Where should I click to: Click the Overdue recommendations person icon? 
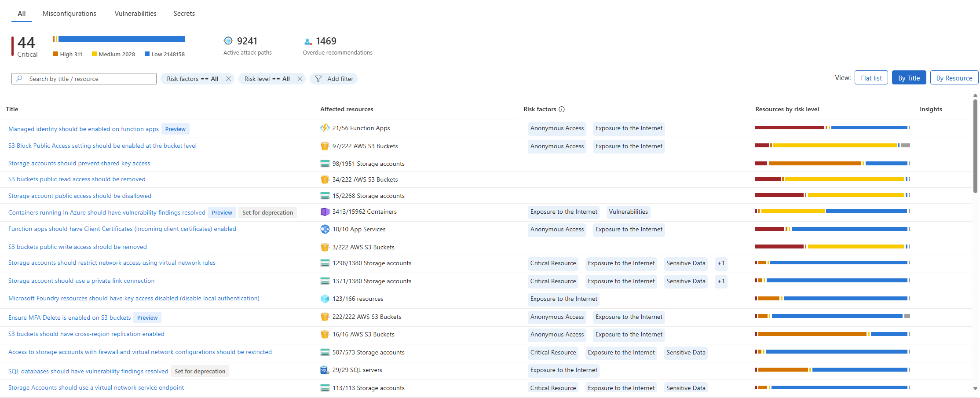[x=308, y=41]
